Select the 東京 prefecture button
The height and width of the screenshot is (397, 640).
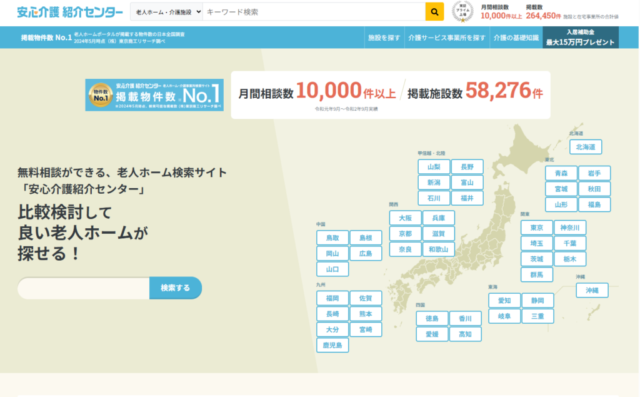coord(537,228)
